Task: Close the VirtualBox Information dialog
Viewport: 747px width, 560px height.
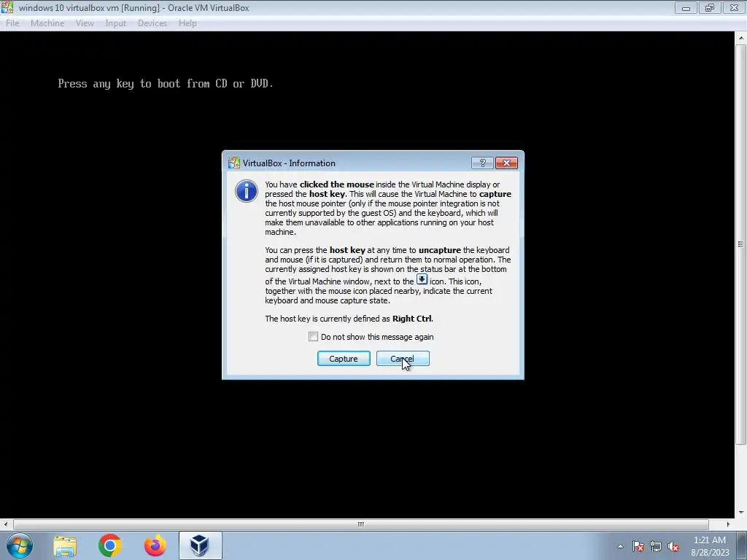Action: click(506, 163)
